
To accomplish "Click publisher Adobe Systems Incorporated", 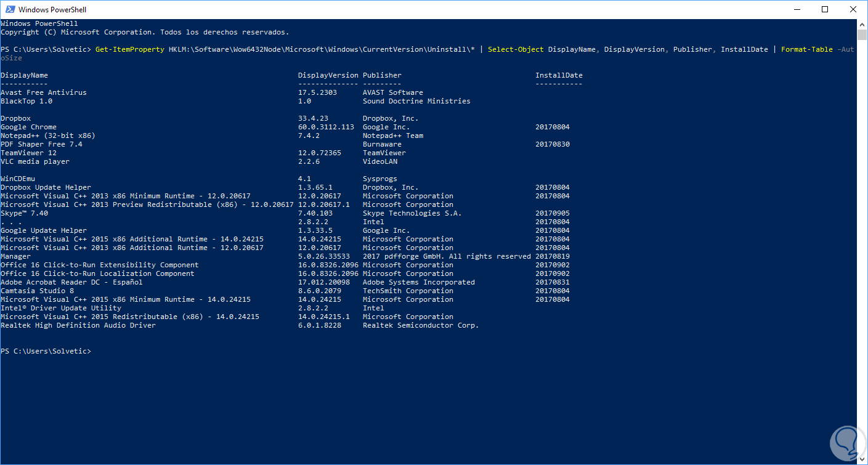I will tap(419, 282).
